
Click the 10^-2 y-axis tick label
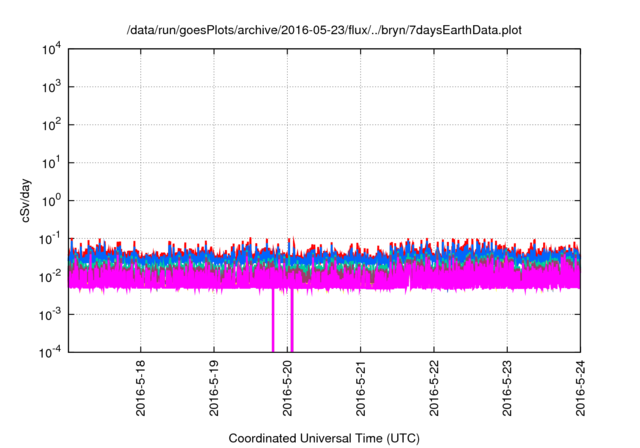pos(50,275)
